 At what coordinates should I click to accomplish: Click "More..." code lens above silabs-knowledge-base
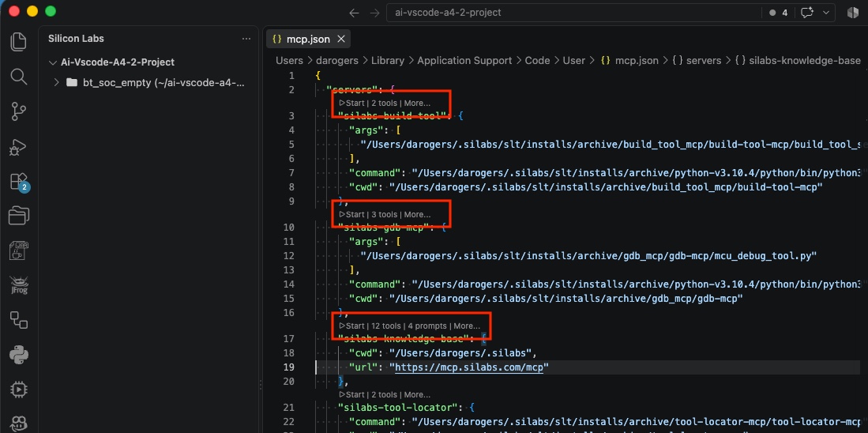coord(467,326)
